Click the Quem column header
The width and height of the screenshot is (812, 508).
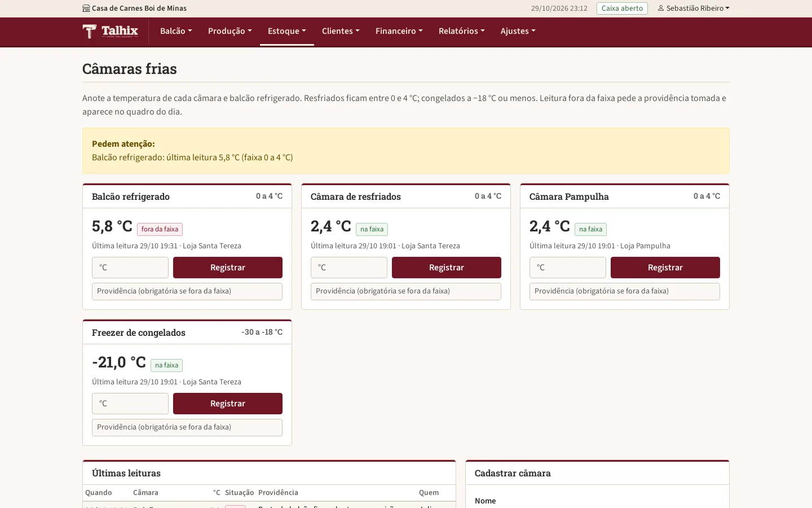[x=429, y=493]
